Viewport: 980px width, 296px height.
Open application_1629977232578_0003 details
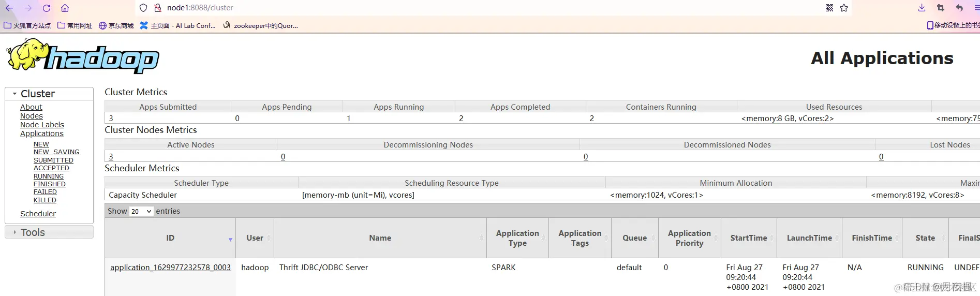tap(170, 268)
